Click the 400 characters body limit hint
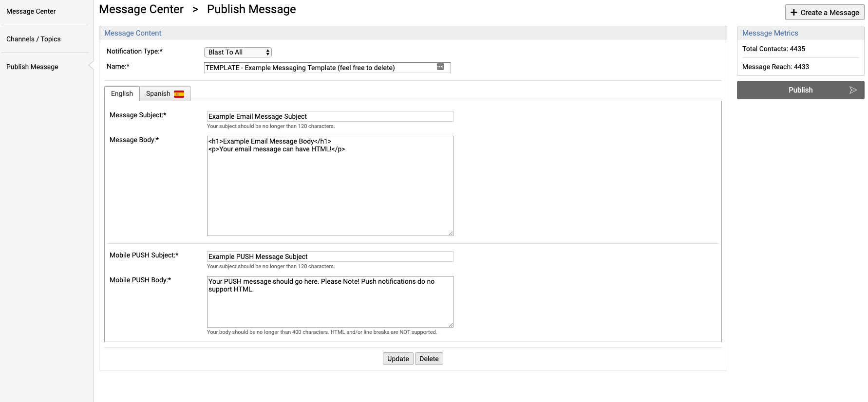The height and width of the screenshot is (402, 868). (322, 332)
